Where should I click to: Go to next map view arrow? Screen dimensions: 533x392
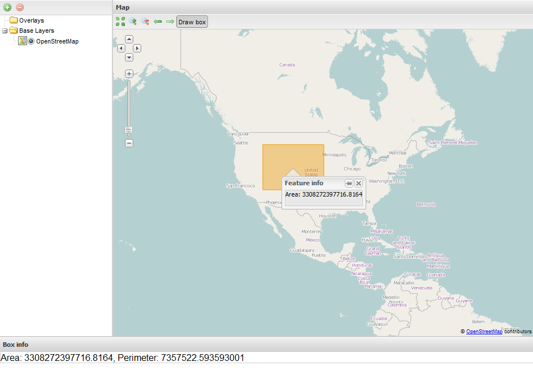(x=170, y=21)
